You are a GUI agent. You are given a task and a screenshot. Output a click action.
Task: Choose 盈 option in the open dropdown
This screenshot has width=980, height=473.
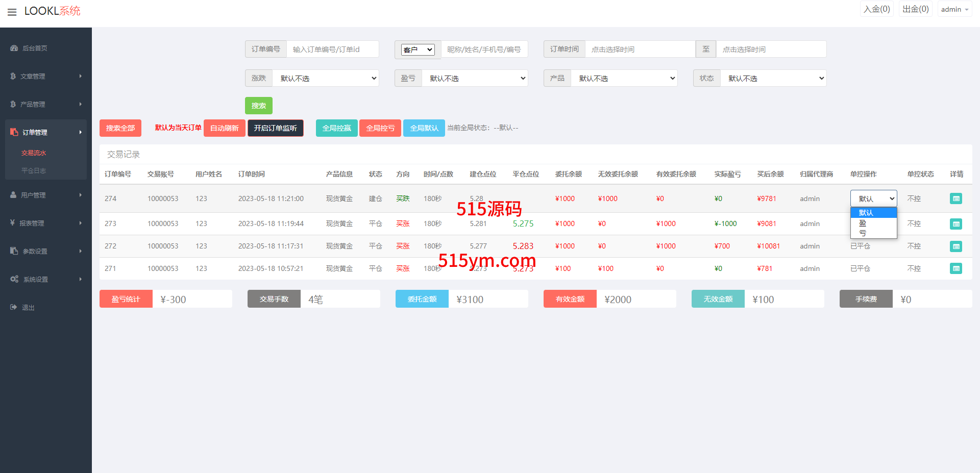(863, 223)
